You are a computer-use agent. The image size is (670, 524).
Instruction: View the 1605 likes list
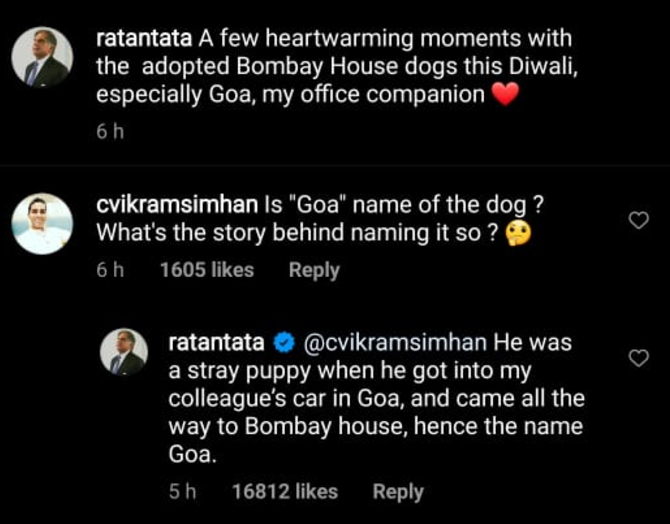click(206, 270)
